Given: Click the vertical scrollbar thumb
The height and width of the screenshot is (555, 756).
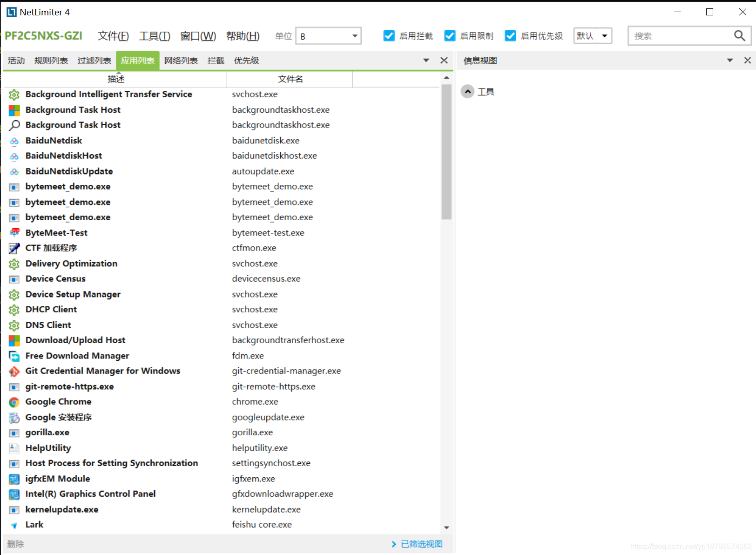Looking at the screenshot, I should [446, 152].
